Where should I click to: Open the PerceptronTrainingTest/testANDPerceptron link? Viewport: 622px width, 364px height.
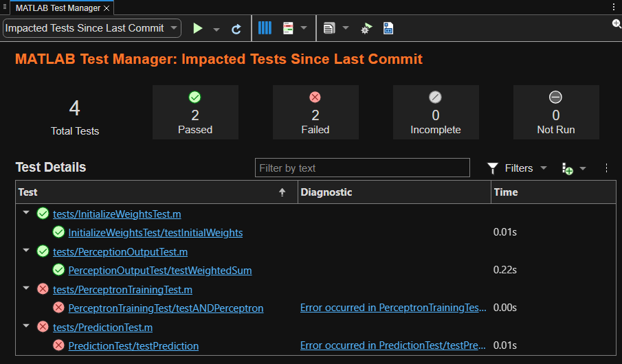tap(166, 308)
